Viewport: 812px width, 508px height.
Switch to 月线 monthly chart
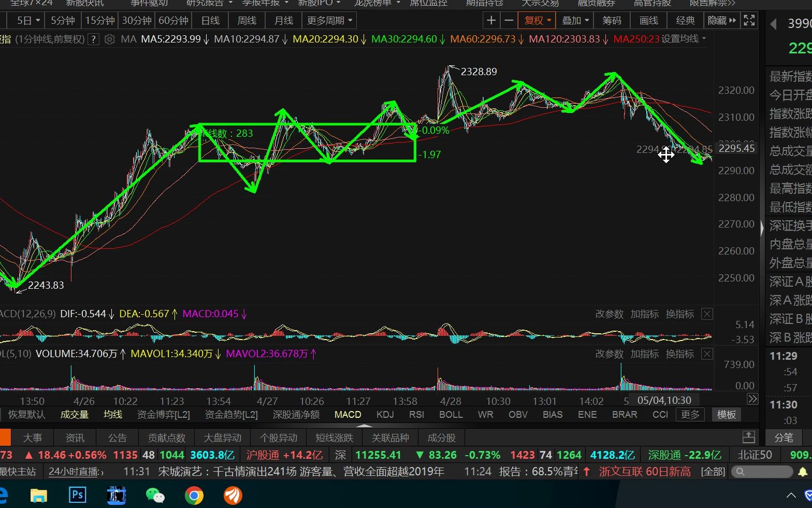[284, 21]
